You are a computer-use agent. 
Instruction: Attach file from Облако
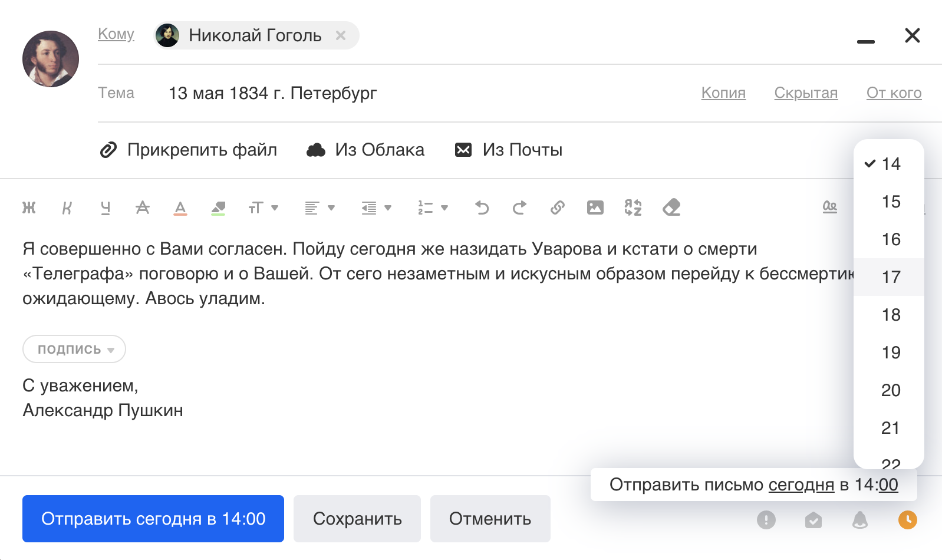(365, 150)
